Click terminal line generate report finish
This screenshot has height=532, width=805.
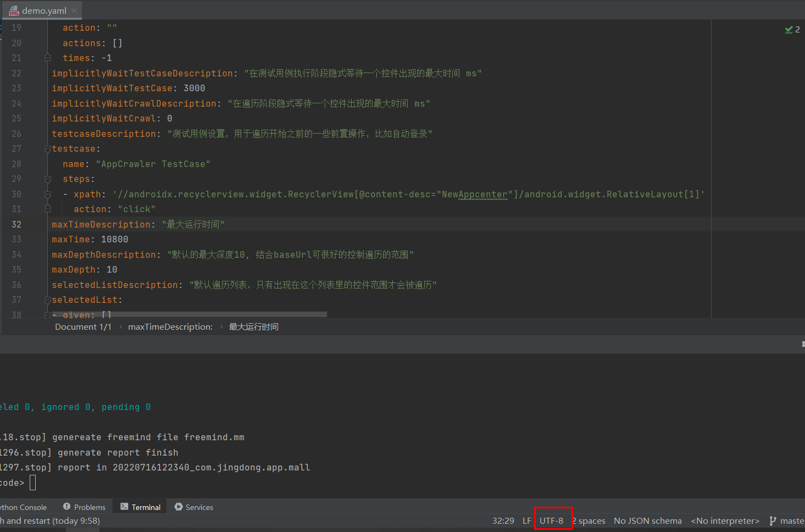(118, 452)
